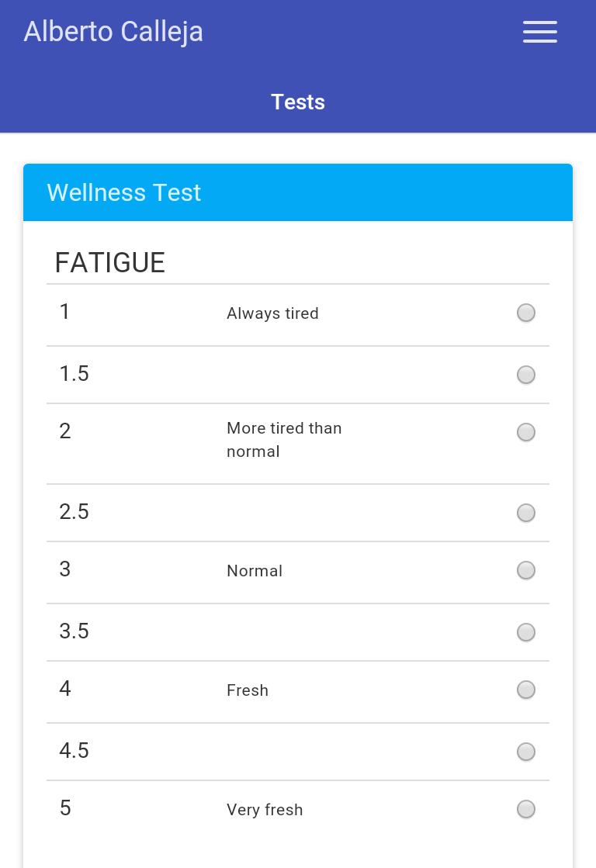Click the "Very fresh" label

coord(265,810)
